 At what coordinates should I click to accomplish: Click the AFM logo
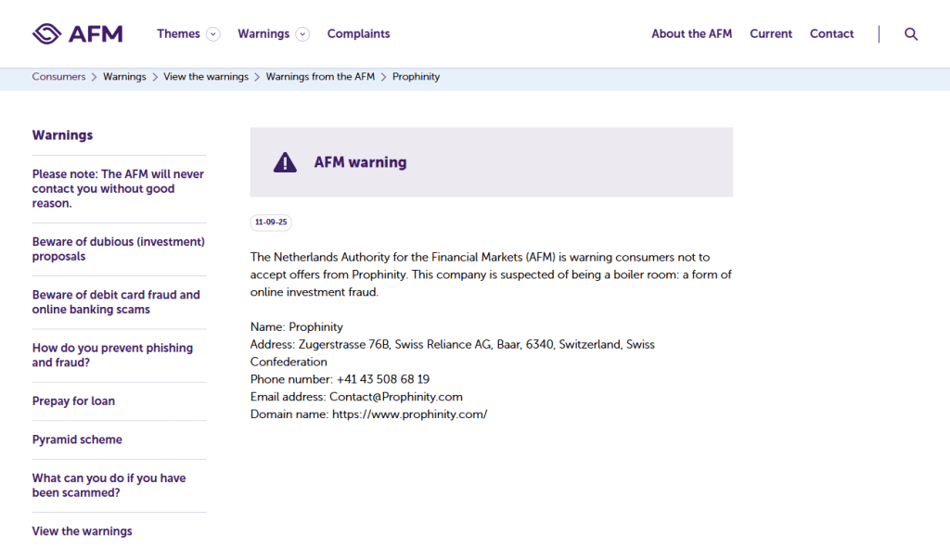[x=78, y=34]
